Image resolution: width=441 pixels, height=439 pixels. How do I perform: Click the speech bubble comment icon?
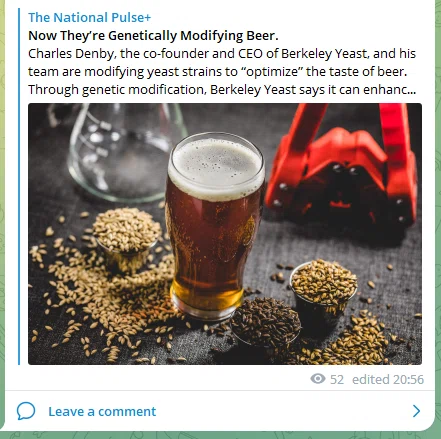click(x=26, y=411)
